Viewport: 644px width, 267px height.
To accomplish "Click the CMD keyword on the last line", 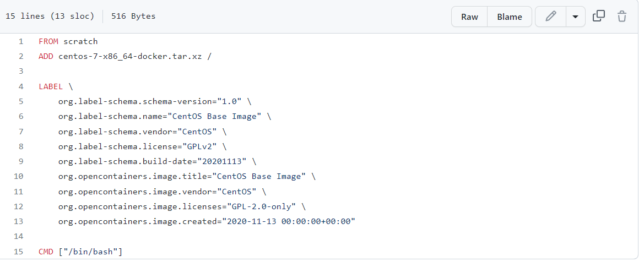I will click(46, 252).
